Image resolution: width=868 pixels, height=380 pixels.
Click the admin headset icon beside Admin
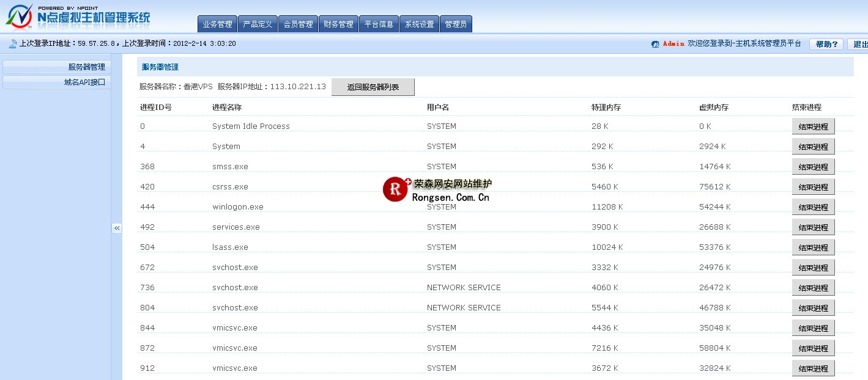(655, 44)
